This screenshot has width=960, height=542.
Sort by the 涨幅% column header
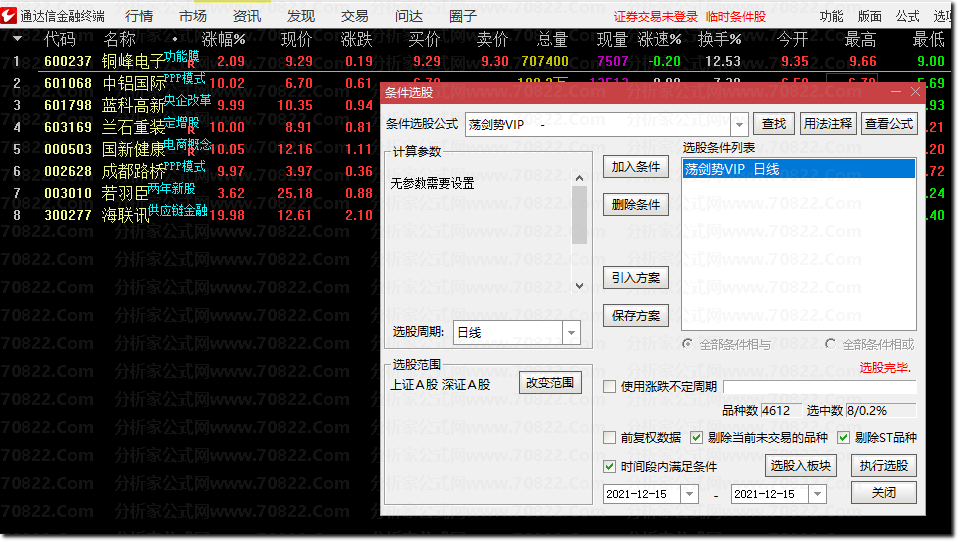coord(223,40)
